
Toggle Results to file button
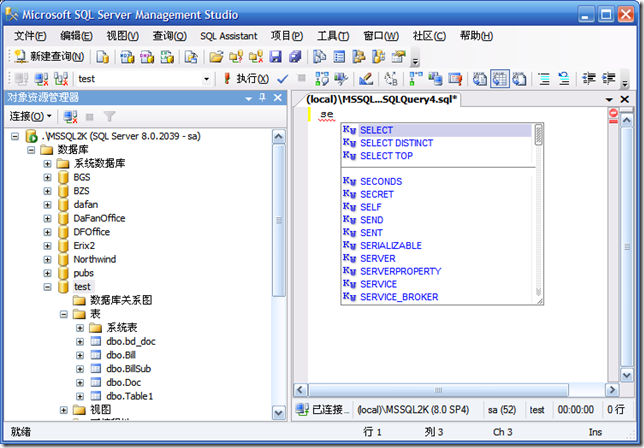click(520, 78)
